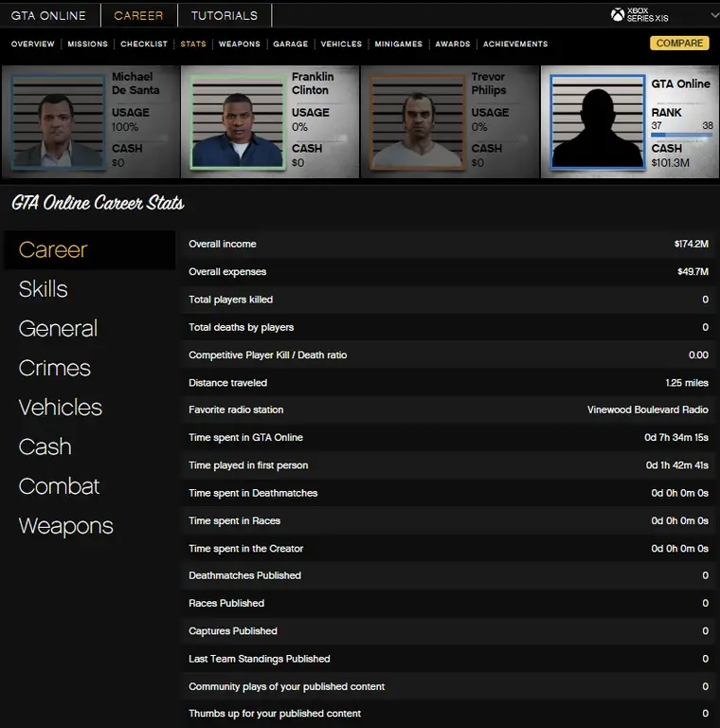The height and width of the screenshot is (728, 720).
Task: Click the Favorite radio station stat row
Action: point(448,409)
